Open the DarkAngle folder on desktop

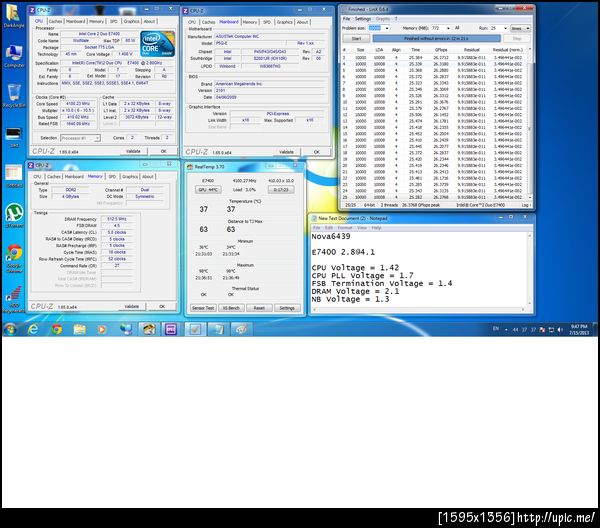tap(14, 16)
